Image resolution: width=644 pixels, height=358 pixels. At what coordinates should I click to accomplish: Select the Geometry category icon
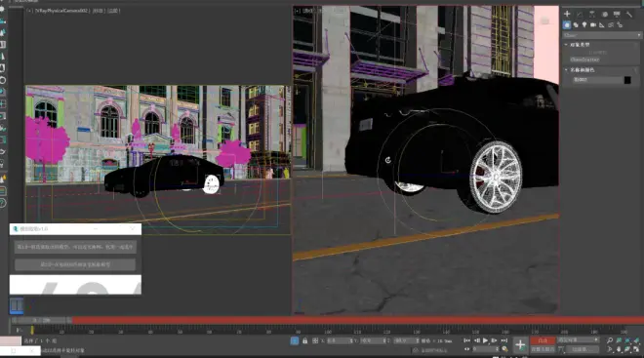click(567, 25)
